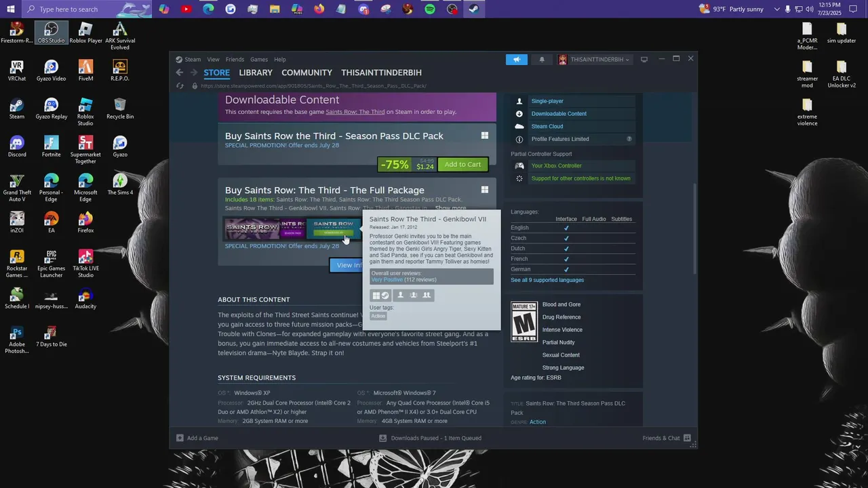The image size is (868, 488).
Task: Open 7 Days to Die desktop icon
Action: pos(52,335)
